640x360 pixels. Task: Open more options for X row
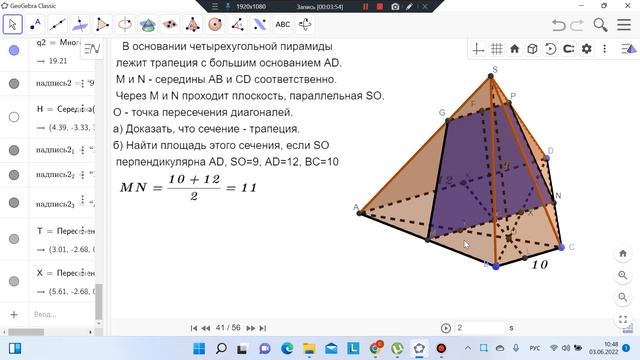pyautogui.click(x=83, y=272)
